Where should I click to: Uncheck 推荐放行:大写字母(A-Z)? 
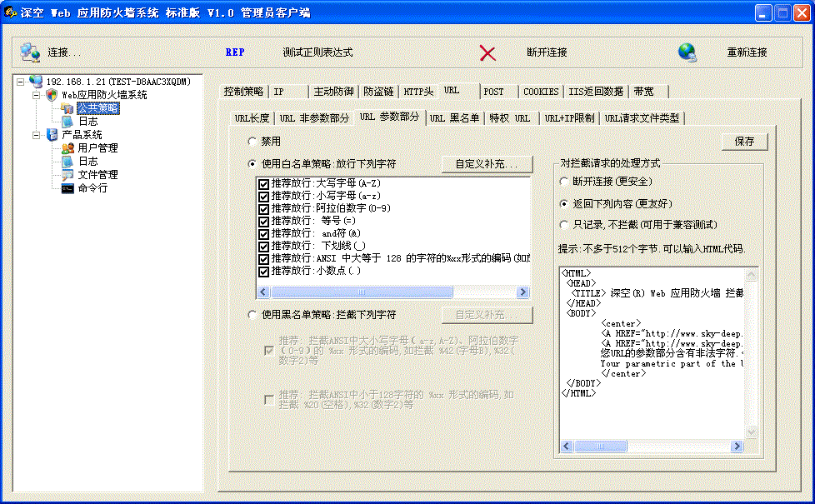[263, 184]
